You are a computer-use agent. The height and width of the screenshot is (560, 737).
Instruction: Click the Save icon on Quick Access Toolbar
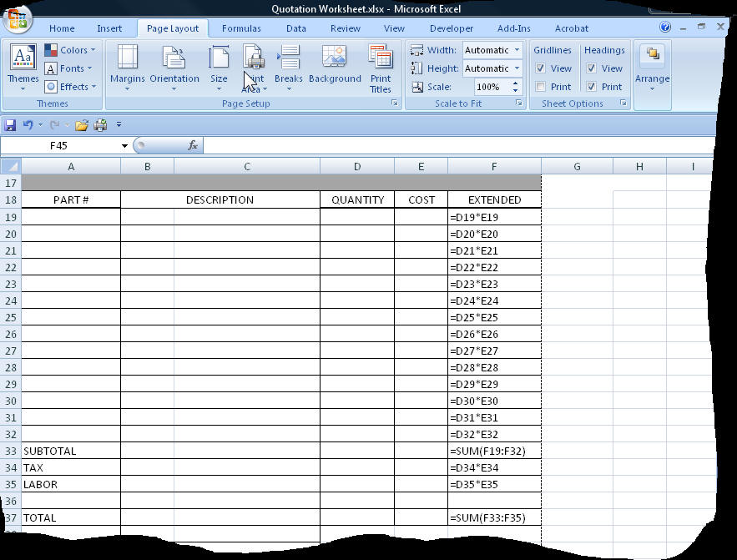point(8,124)
